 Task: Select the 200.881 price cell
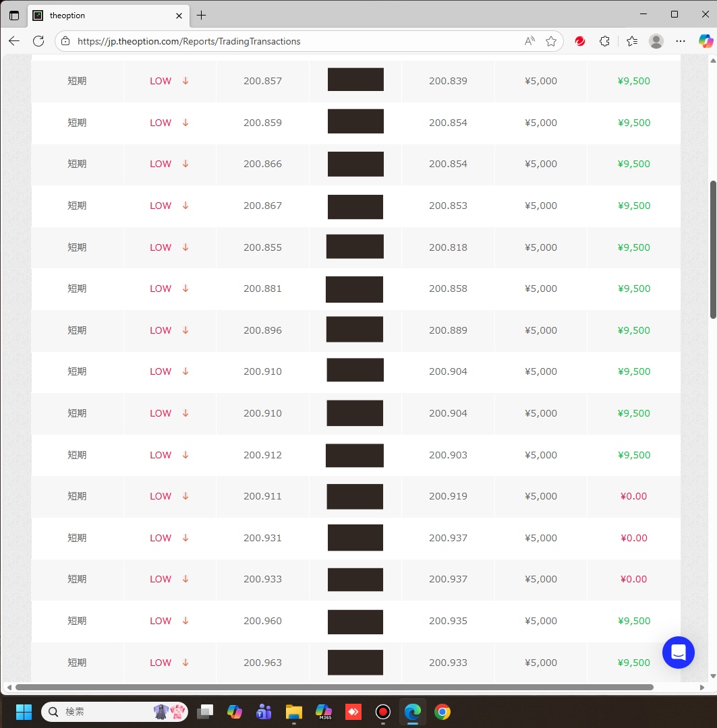(262, 289)
